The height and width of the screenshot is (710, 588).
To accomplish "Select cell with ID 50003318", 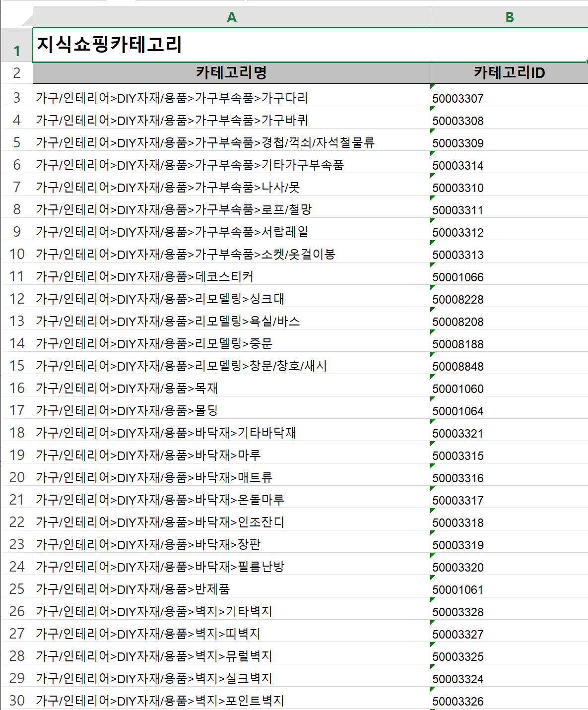I will click(509, 519).
